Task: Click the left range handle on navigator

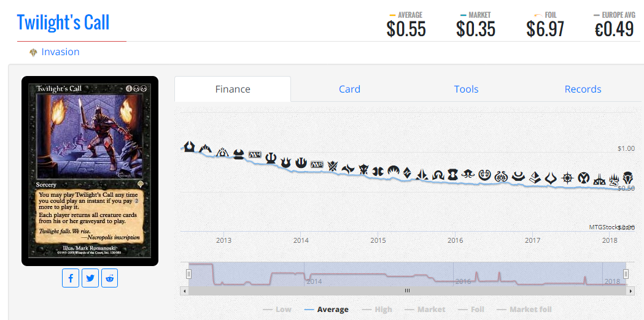Action: [x=188, y=273]
